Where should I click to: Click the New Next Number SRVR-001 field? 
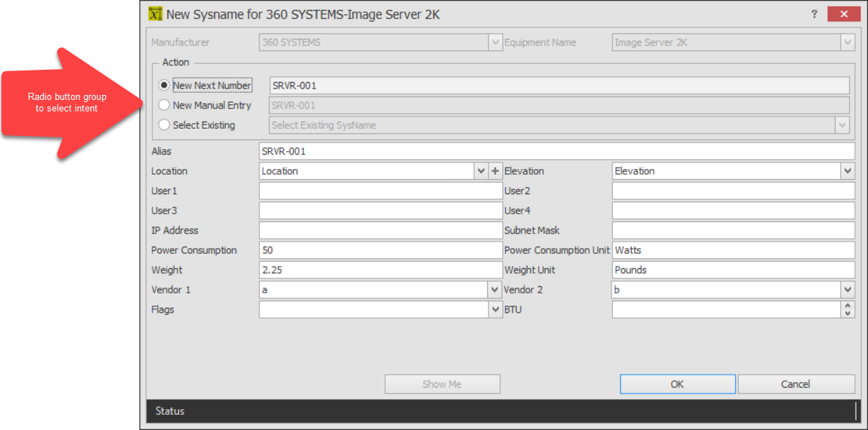[559, 86]
